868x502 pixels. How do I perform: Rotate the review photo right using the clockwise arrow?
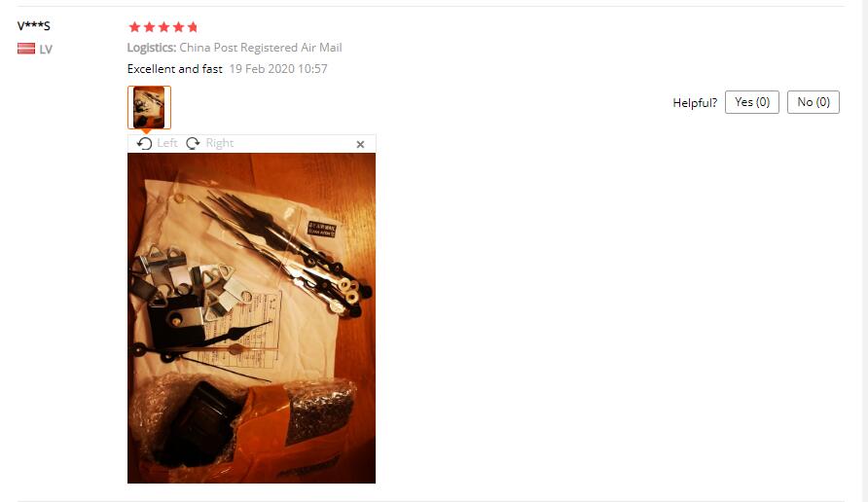(193, 143)
